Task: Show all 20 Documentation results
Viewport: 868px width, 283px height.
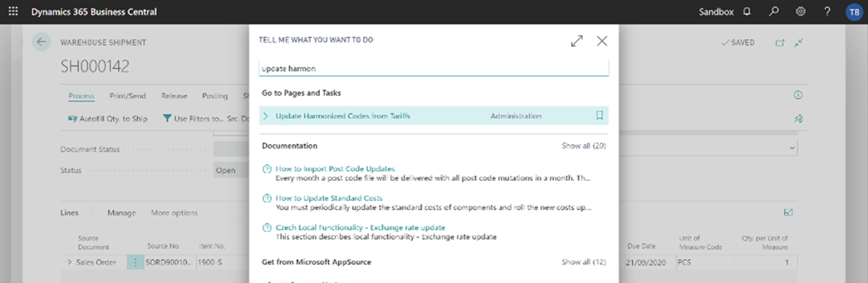Action: (x=584, y=145)
